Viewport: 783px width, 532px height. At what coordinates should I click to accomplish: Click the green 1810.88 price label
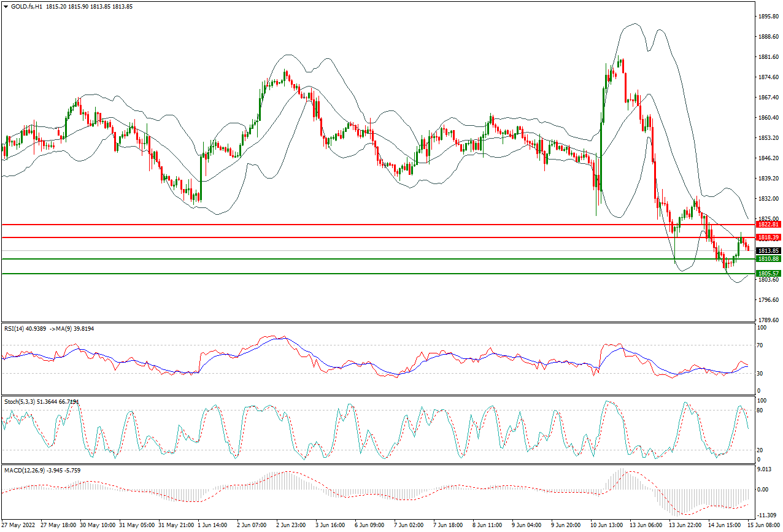pyautogui.click(x=768, y=259)
